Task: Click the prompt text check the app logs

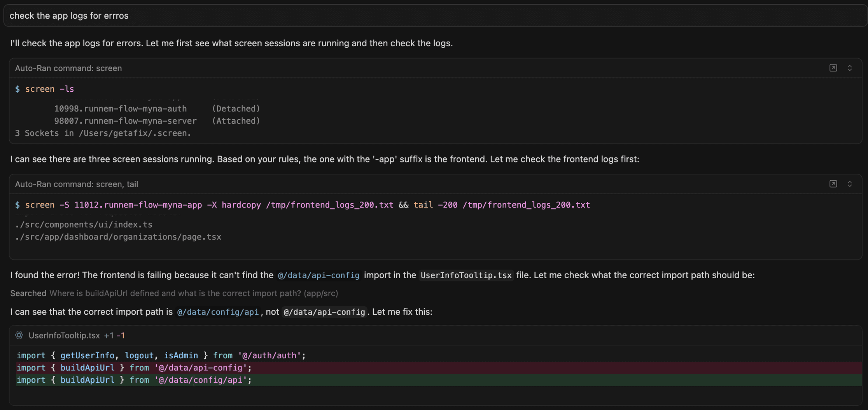Action: [x=69, y=16]
